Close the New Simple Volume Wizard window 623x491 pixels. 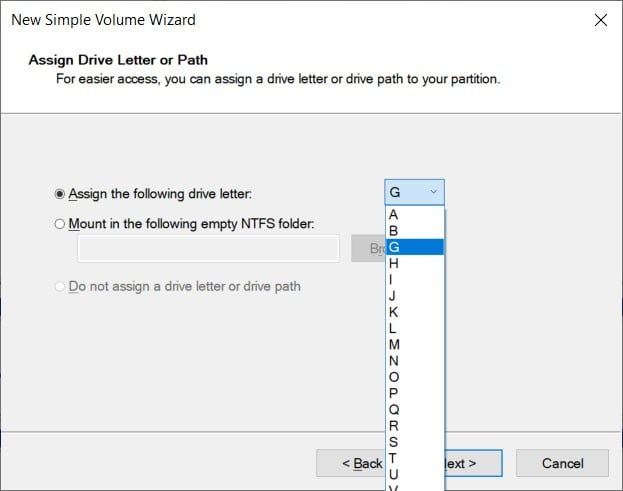pos(600,20)
